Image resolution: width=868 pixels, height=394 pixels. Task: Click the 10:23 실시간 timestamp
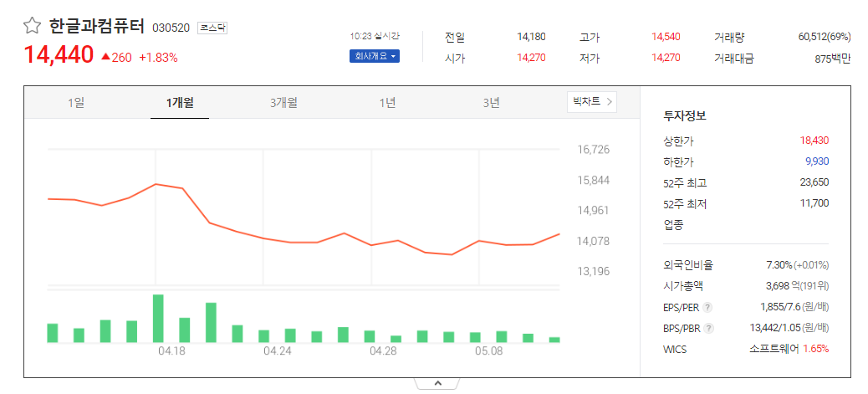375,37
